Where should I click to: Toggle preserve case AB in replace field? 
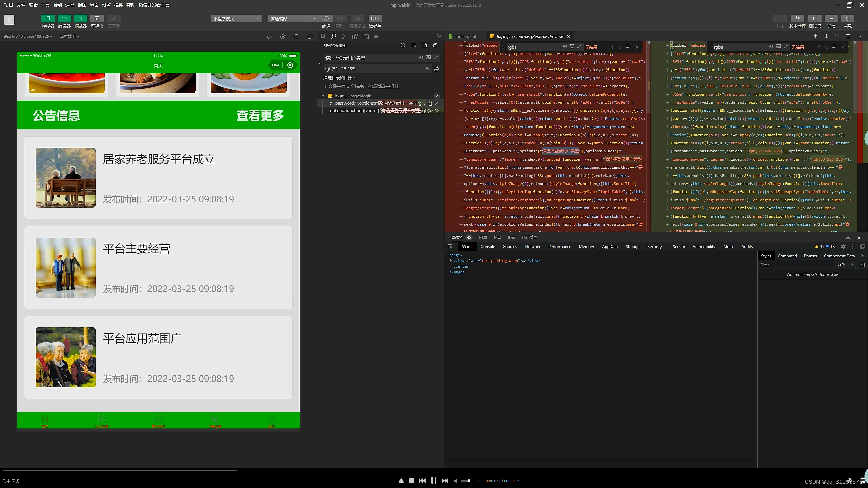428,68
